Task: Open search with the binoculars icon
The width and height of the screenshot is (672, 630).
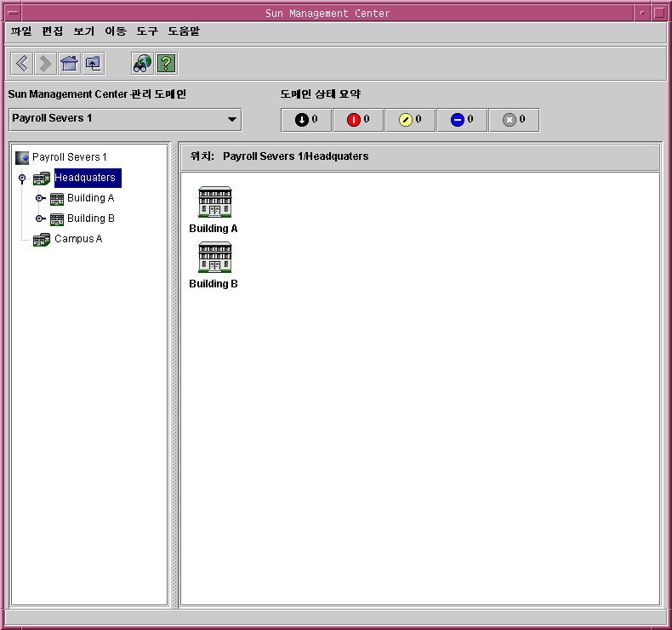Action: 142,64
